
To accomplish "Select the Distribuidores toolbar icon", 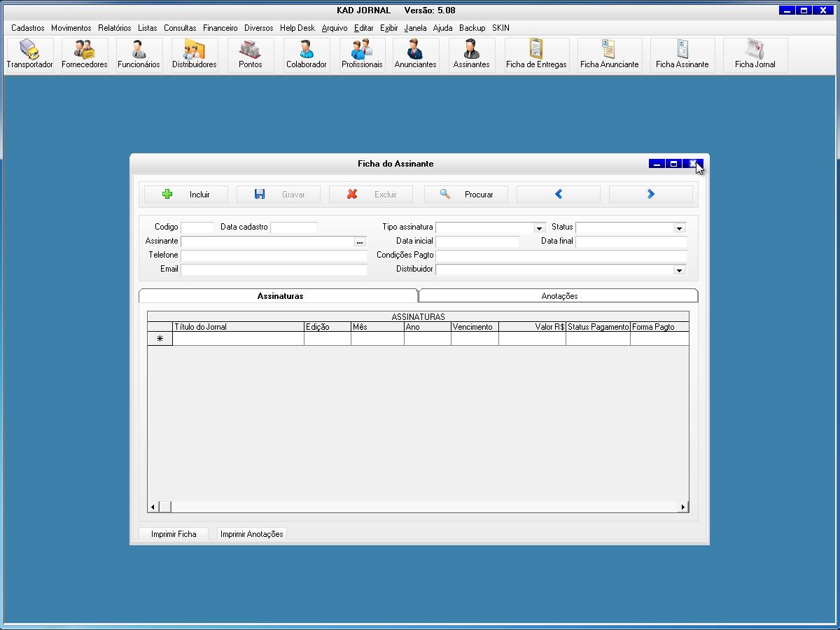I will point(194,55).
